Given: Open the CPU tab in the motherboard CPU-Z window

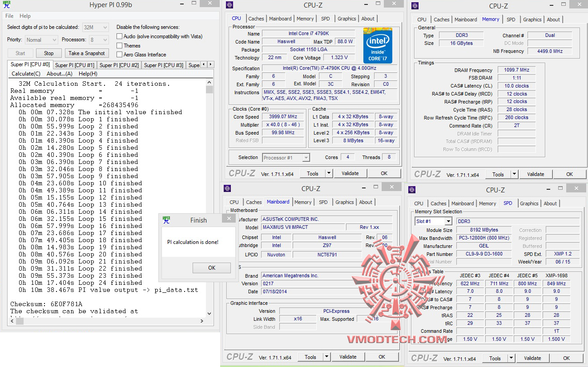Looking at the screenshot, I should point(234,202).
